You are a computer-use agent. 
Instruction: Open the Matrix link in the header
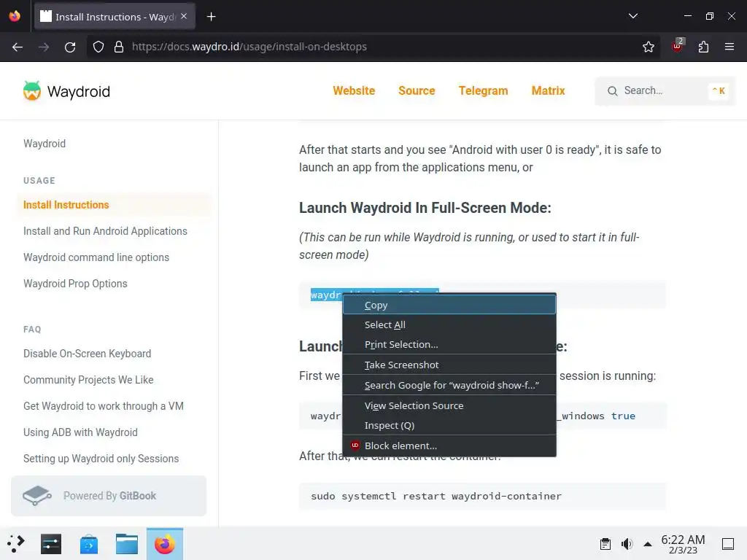[x=548, y=90]
